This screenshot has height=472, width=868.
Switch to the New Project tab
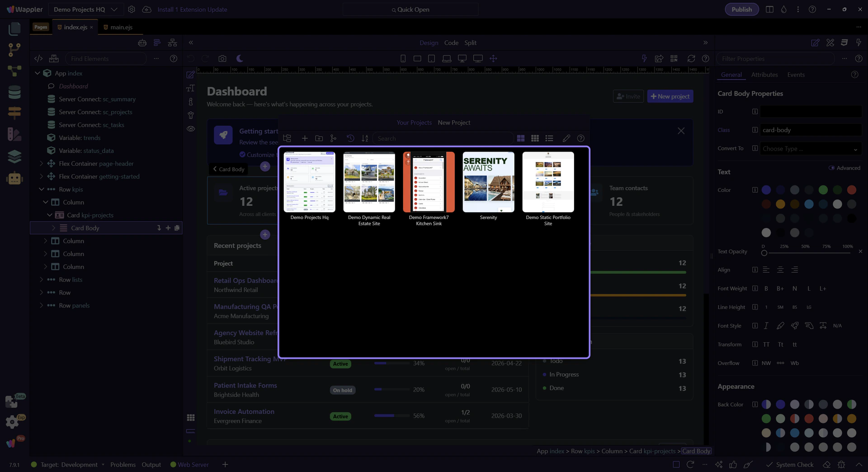click(454, 123)
